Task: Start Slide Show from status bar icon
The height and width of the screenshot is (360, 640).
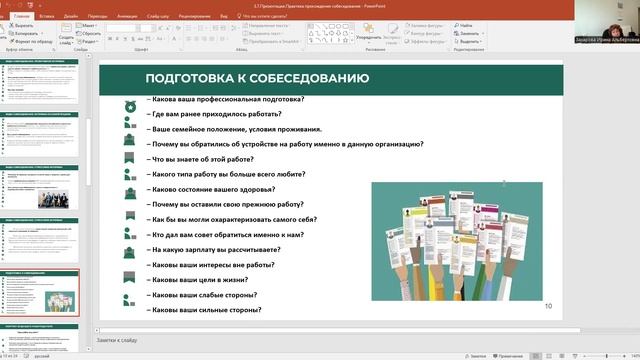Action: coord(575,356)
